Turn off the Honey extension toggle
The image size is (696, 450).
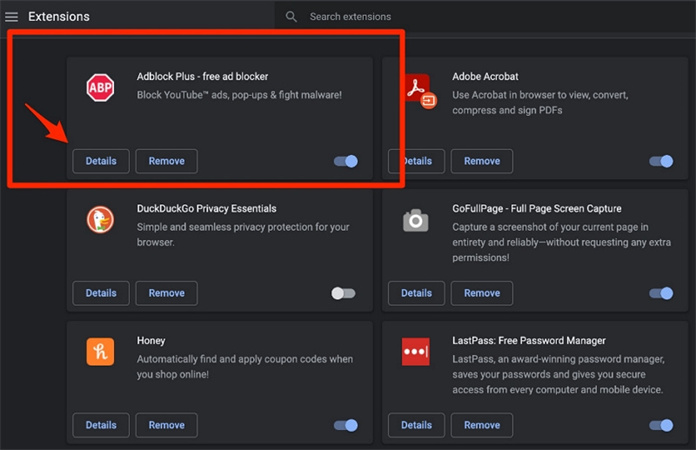pos(345,425)
